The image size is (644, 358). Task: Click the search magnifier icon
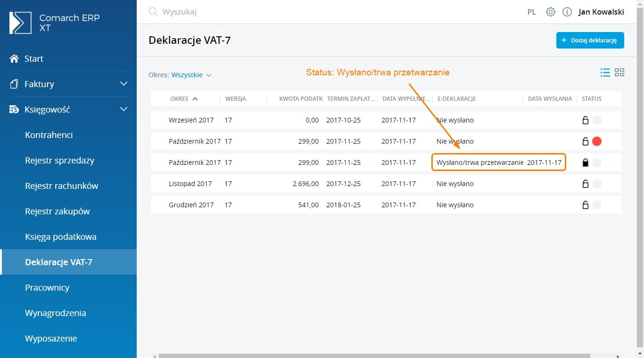coord(153,12)
